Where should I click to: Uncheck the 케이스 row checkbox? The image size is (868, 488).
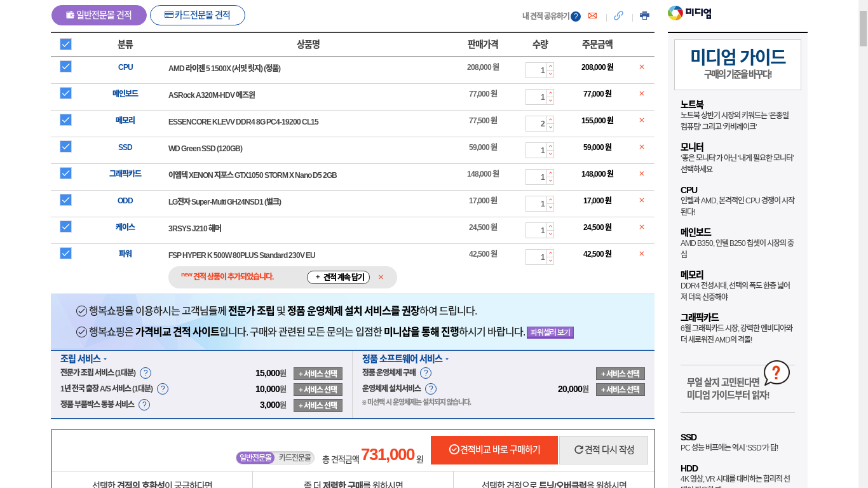pos(65,227)
